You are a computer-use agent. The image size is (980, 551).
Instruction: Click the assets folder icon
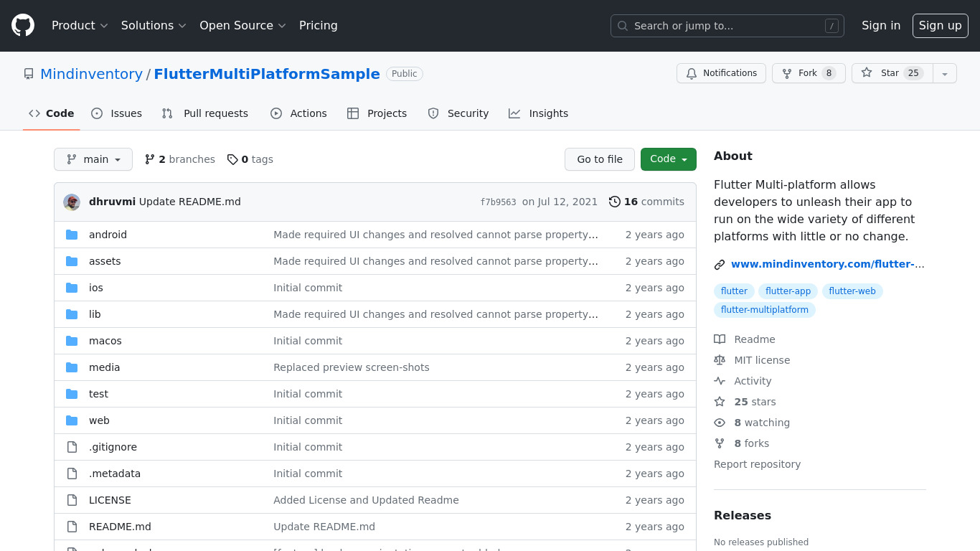[x=72, y=261]
